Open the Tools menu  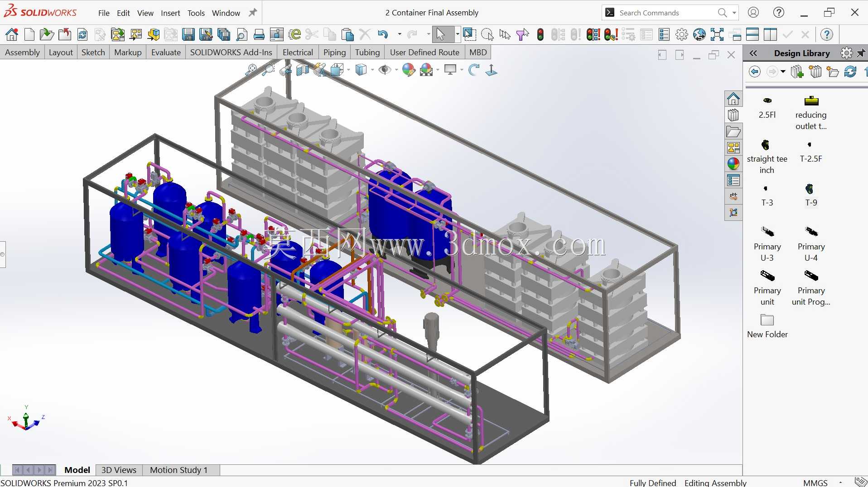196,13
